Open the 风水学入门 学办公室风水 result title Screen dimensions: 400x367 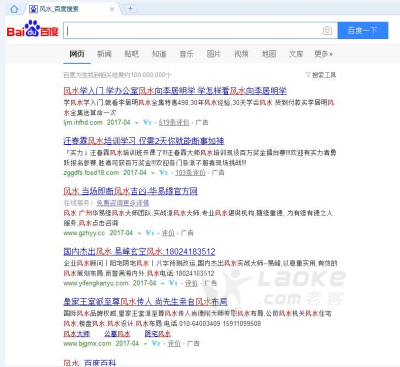click(175, 91)
